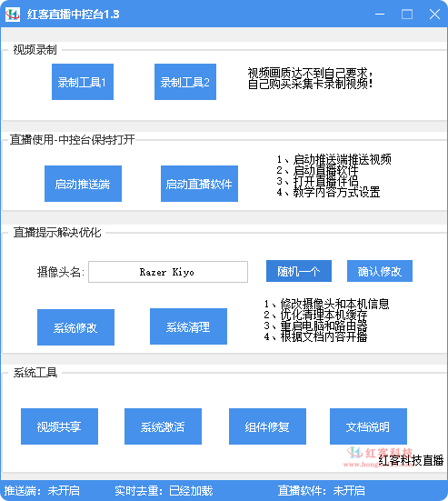Screen dimensions: 448x501
Task: Start 组件修复 component repair
Action: pyautogui.click(x=267, y=426)
